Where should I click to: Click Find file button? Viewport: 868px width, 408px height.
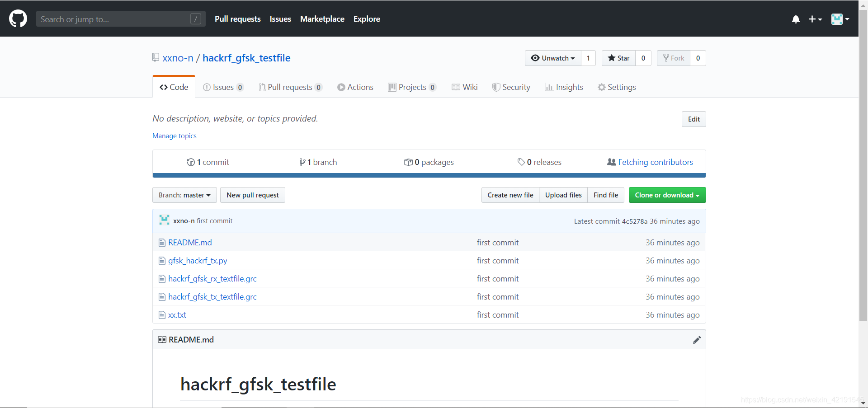click(x=606, y=195)
